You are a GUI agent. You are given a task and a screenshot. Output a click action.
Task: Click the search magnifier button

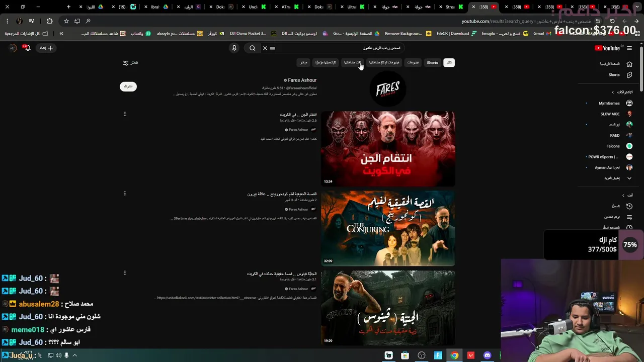253,48
